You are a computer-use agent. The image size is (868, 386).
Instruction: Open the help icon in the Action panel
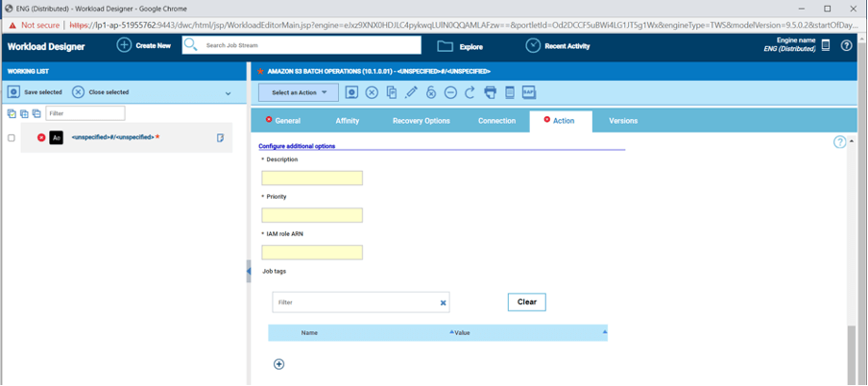pos(839,142)
